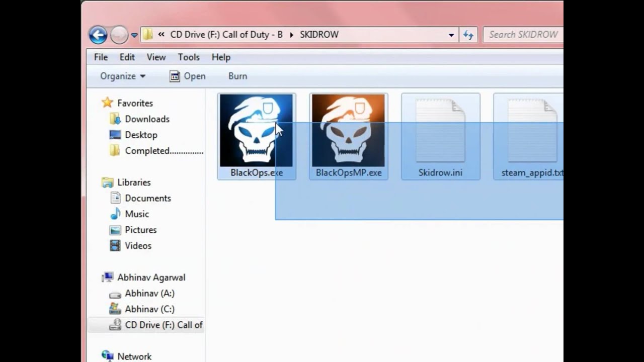Viewport: 644px width, 362px height.
Task: Click the Network icon
Action: pyautogui.click(x=107, y=356)
